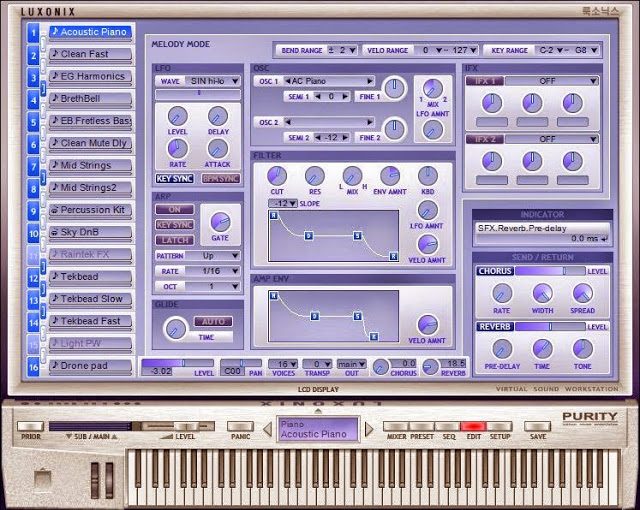Click the Indicator SFX.Reverb.Pre-delay display
The image size is (640, 510).
(542, 233)
